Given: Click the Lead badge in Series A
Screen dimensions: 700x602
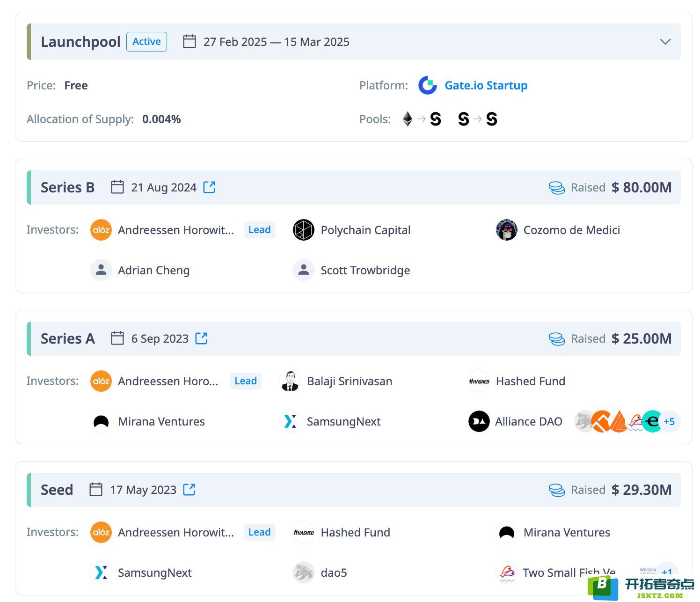Looking at the screenshot, I should point(246,381).
